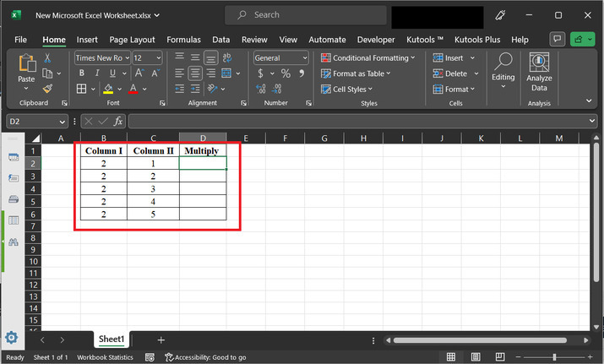604x364 pixels.
Task: Click Workbook Statistics in status bar
Action: coord(105,357)
